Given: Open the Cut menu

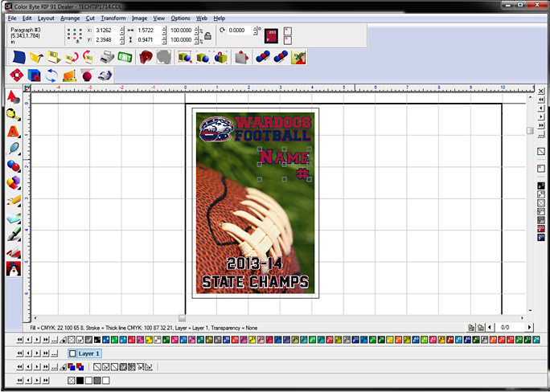Looking at the screenshot, I should (90, 18).
